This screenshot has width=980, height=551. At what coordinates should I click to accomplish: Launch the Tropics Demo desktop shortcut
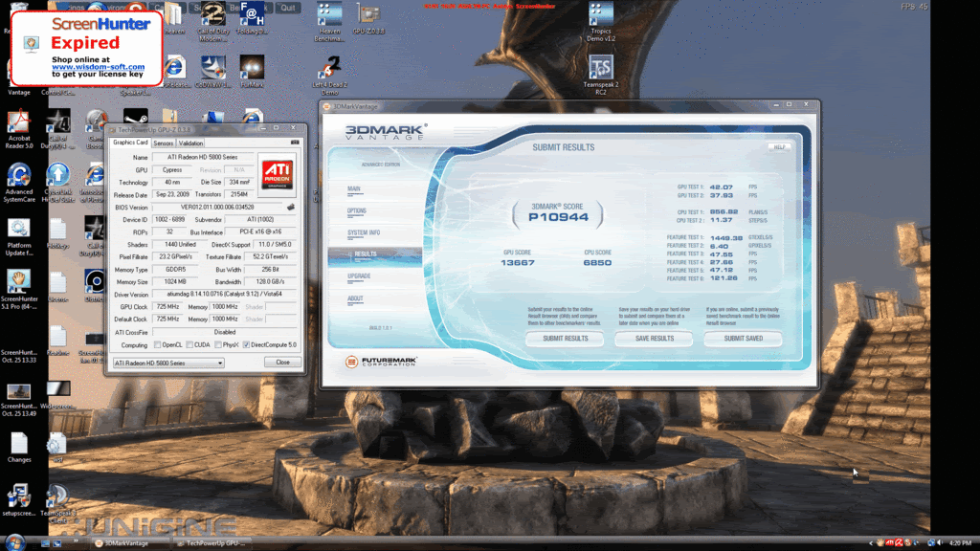(x=601, y=21)
